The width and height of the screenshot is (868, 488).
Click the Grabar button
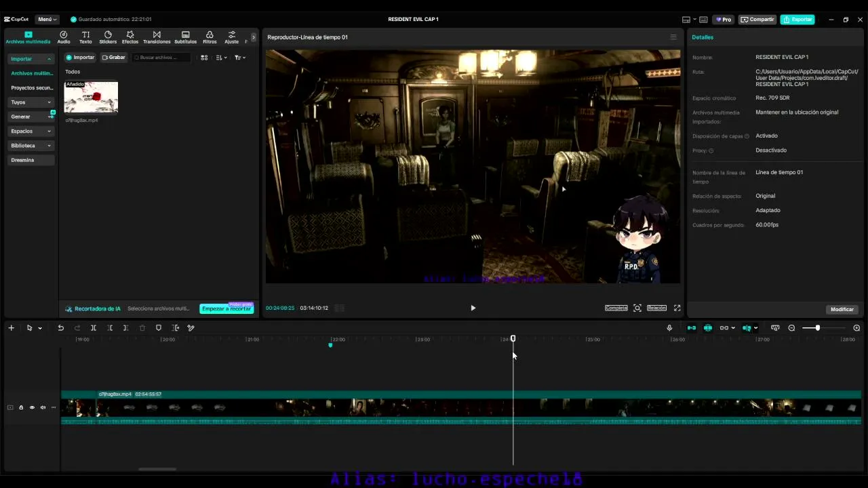114,58
